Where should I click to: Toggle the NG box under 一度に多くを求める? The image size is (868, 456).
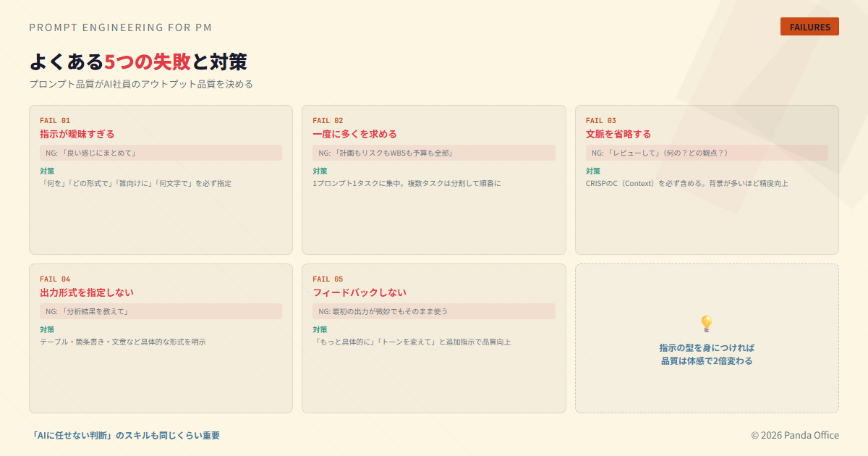[x=434, y=153]
